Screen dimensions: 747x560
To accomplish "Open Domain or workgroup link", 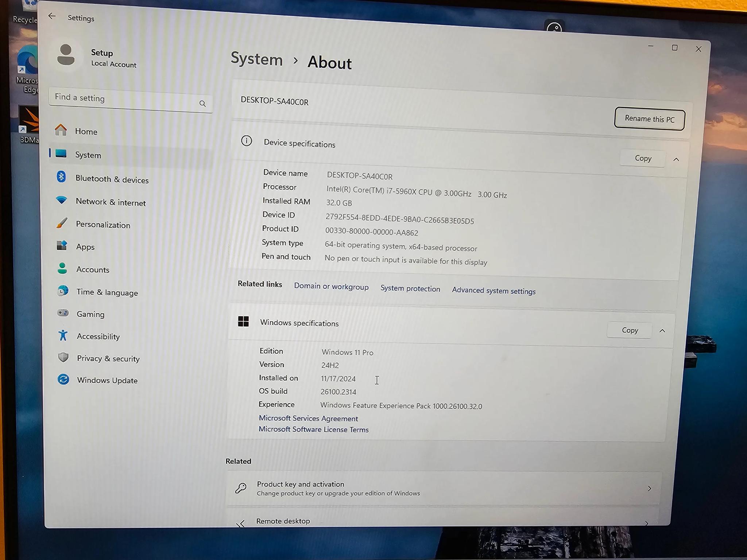I will tap(331, 286).
